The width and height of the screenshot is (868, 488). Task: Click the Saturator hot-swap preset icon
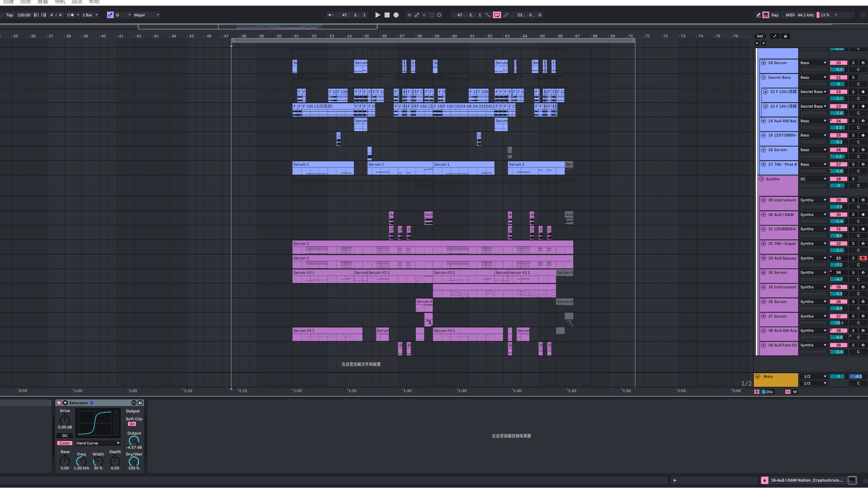tap(134, 403)
